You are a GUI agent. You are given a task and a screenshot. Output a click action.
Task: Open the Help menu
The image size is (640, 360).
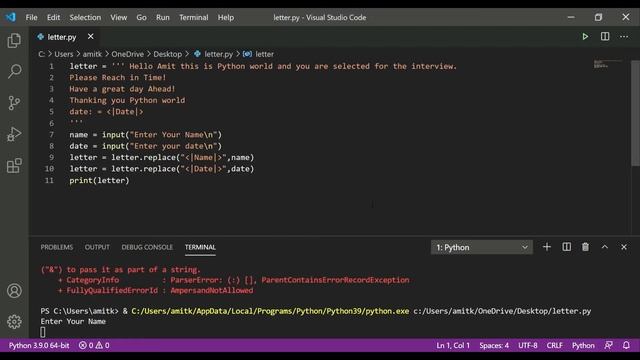click(x=225, y=18)
